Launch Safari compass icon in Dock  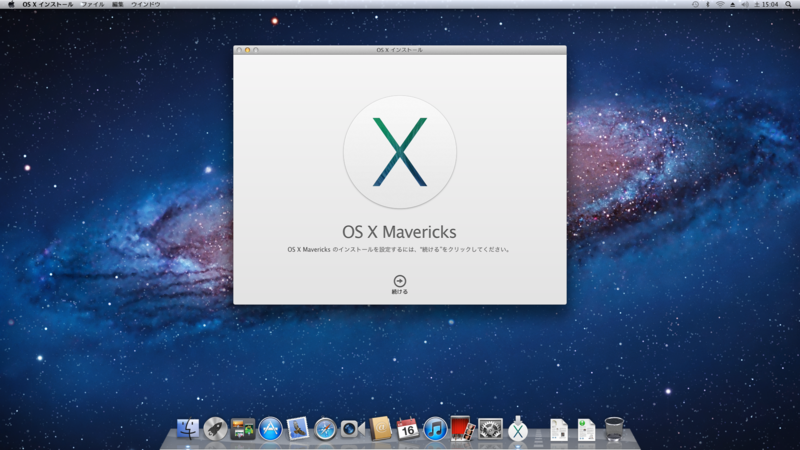(x=325, y=429)
